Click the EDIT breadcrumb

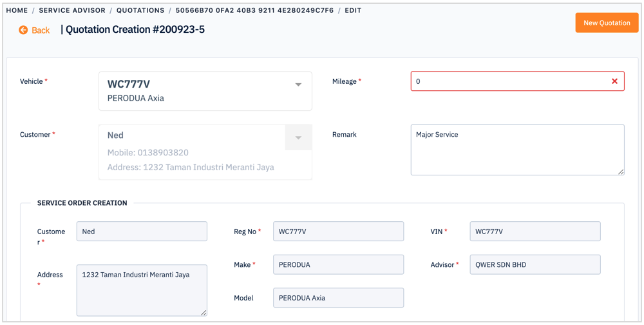coord(353,10)
